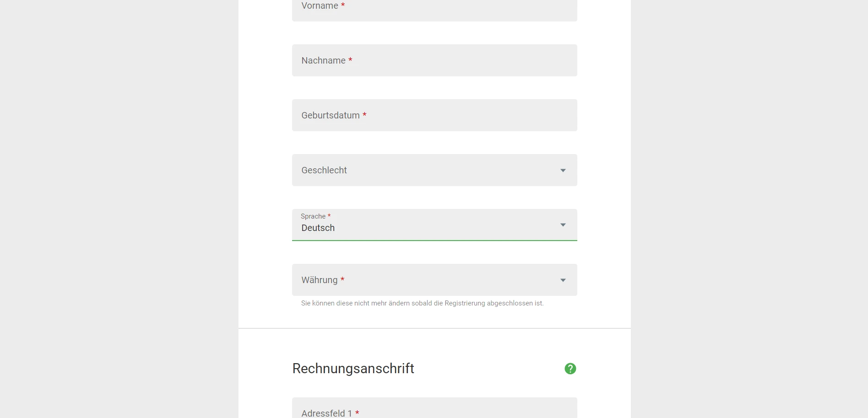Viewport: 868px width, 418px height.
Task: Open the Währung currency dropdown
Action: (434, 280)
